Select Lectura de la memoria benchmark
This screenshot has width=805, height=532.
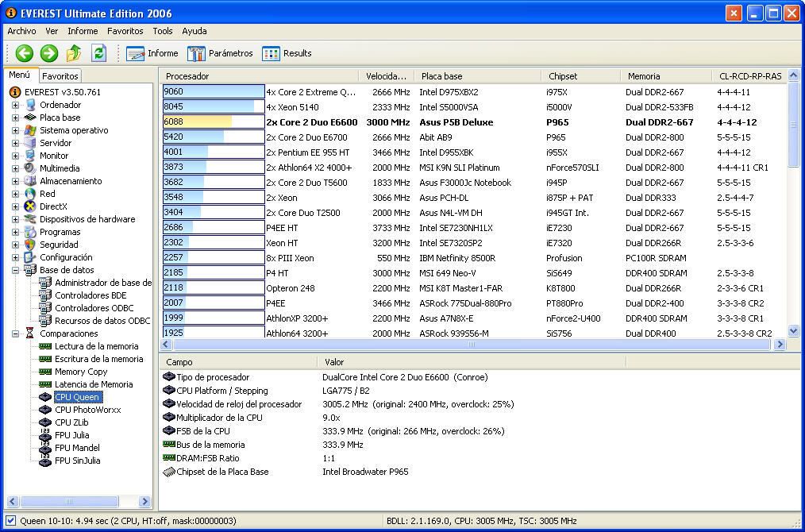click(97, 346)
